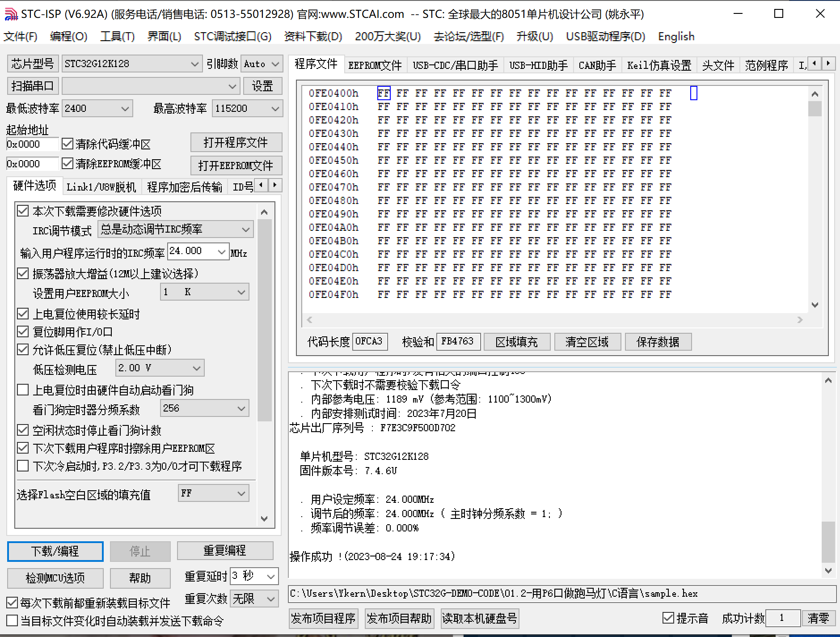Open watchdog prescaler 256 dropdown

204,408
